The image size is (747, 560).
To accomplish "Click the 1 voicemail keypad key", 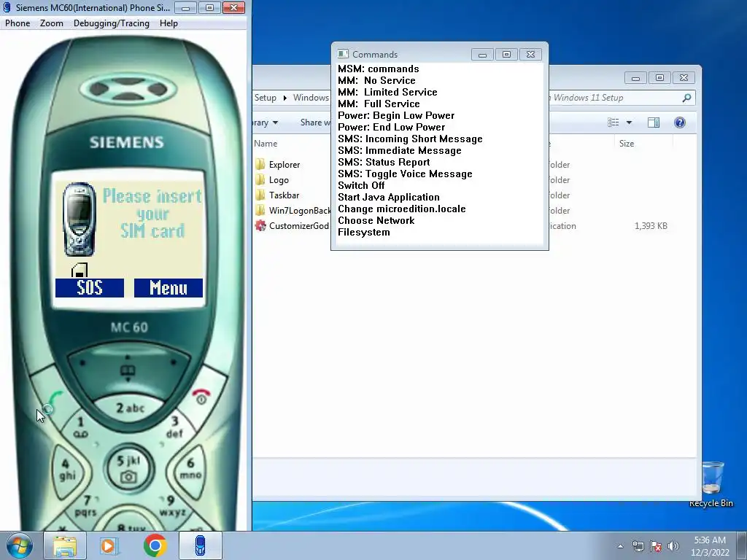I will coord(80,427).
